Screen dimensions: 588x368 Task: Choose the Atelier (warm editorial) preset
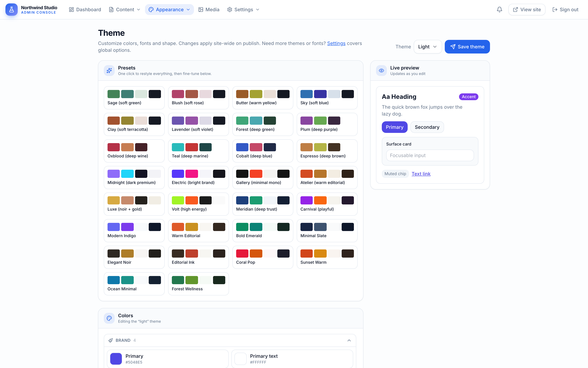point(327,177)
